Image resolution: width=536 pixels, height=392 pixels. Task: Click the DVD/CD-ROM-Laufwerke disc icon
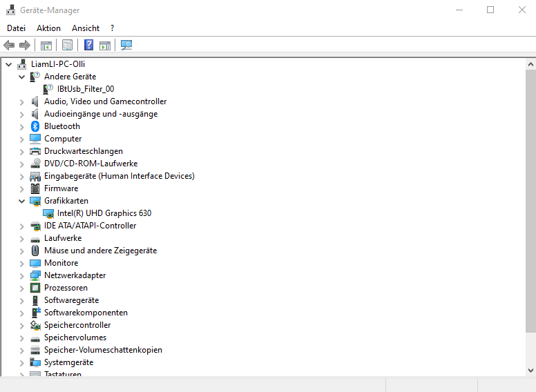click(35, 164)
